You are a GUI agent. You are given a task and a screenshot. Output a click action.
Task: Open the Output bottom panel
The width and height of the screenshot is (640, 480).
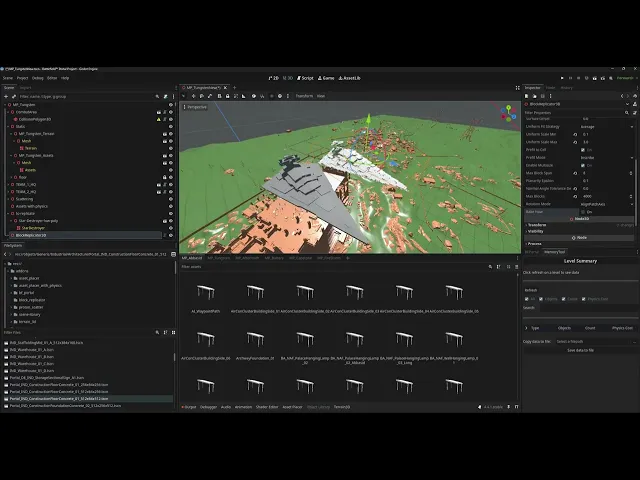pyautogui.click(x=189, y=407)
